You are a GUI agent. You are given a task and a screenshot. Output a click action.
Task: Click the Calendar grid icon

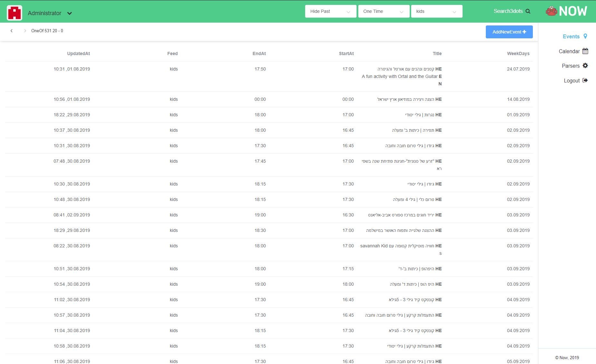(x=585, y=51)
